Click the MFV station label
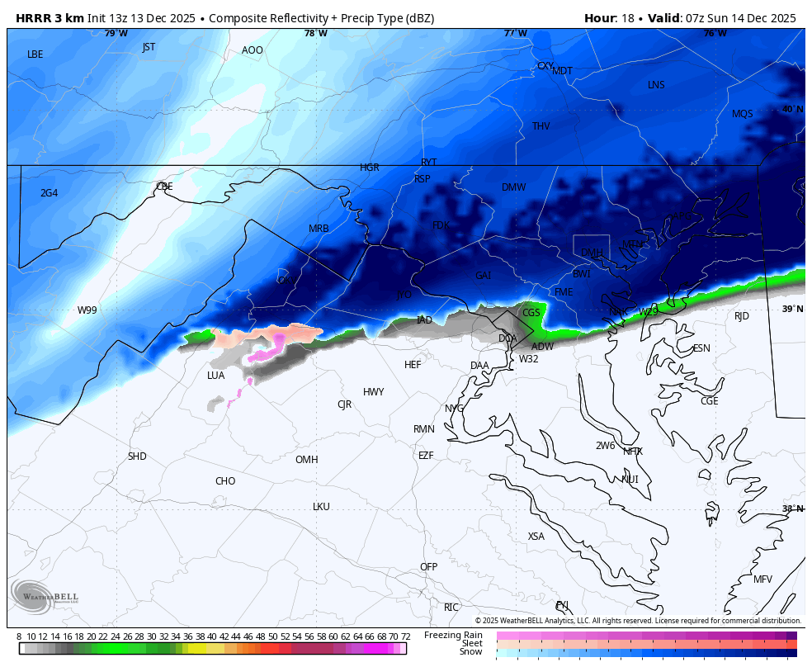812x667 pixels. click(762, 579)
